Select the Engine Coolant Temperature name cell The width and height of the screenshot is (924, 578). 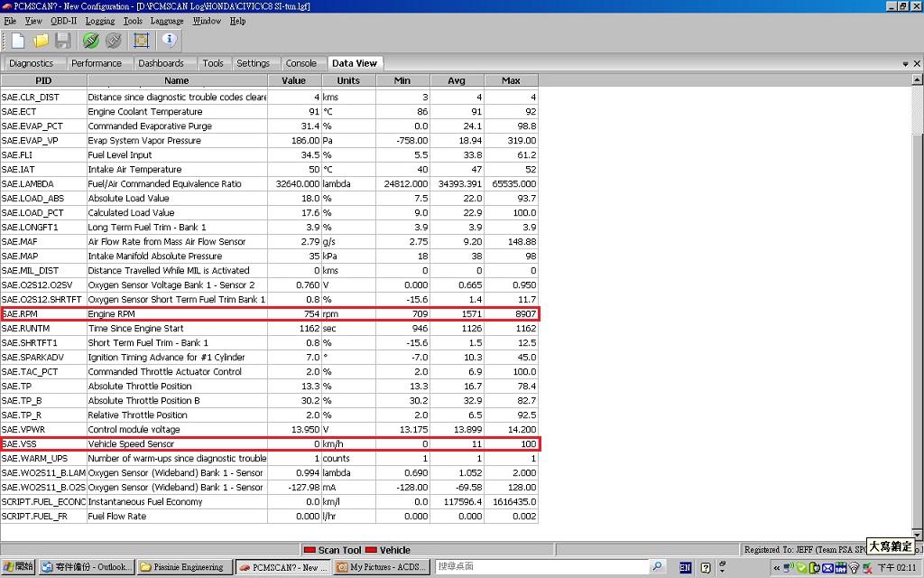177,111
